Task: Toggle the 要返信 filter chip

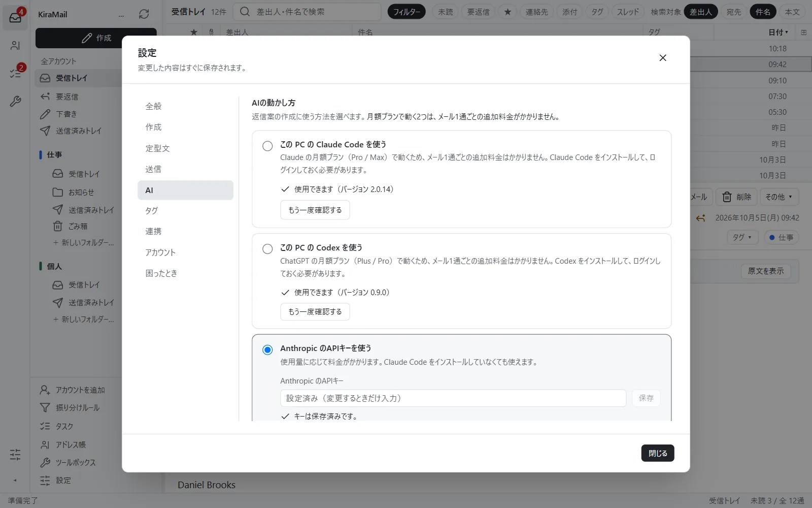Action: (x=479, y=12)
